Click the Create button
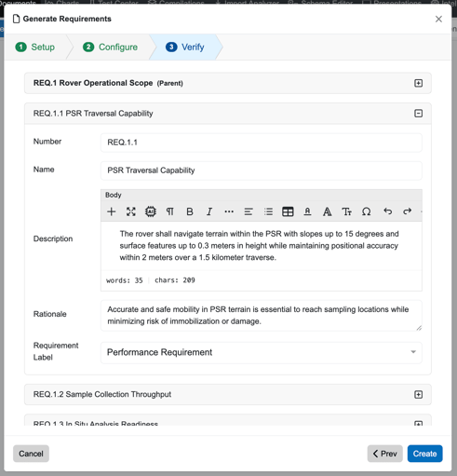The width and height of the screenshot is (457, 476). click(424, 454)
